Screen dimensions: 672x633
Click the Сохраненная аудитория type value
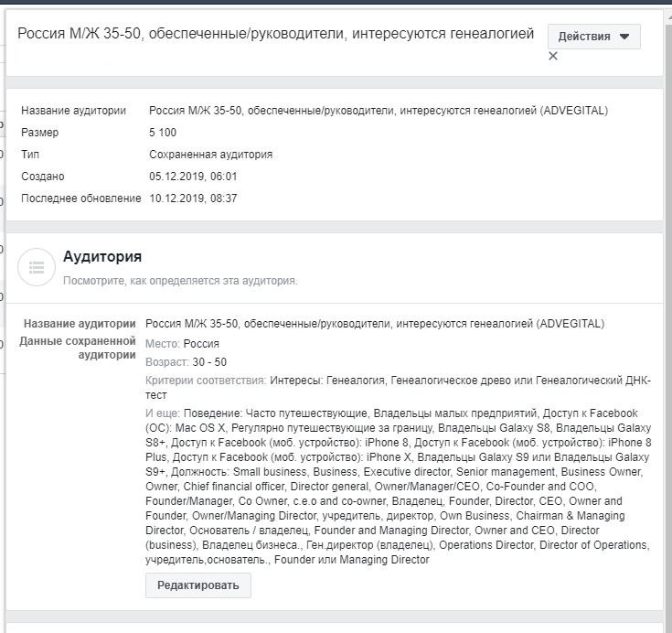click(210, 155)
